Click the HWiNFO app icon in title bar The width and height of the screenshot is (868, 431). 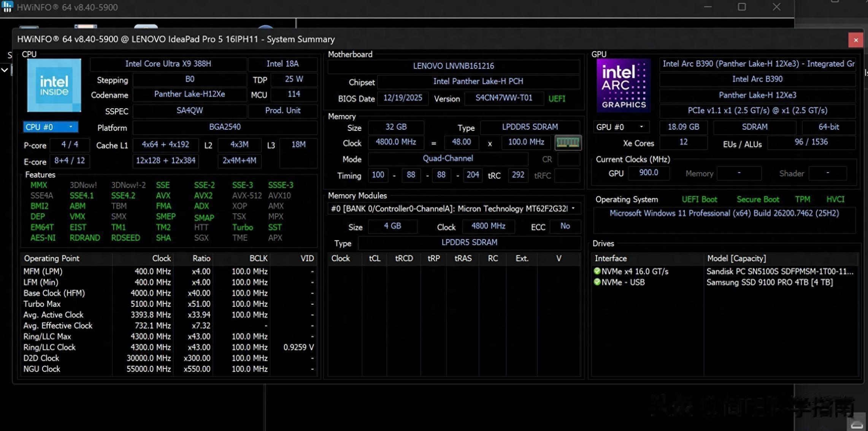(7, 6)
